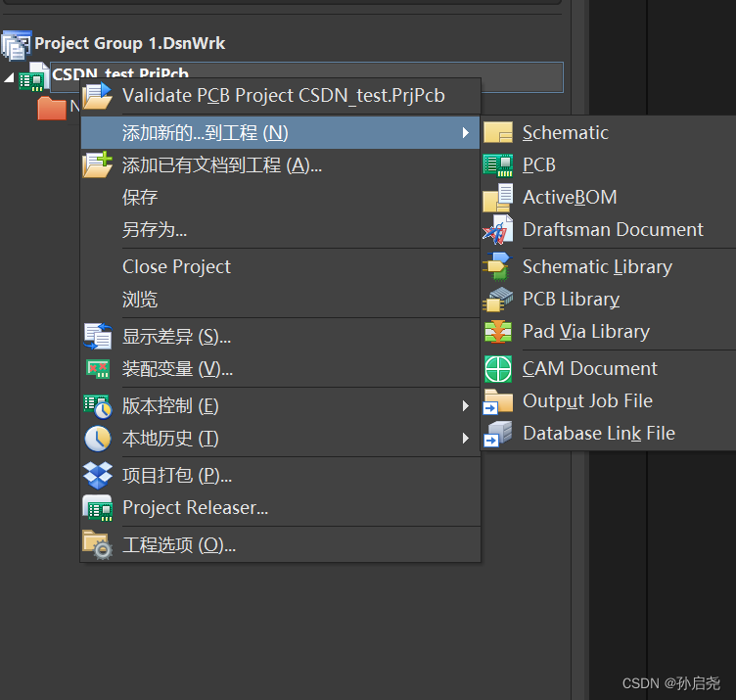Select Close Project

pos(281,266)
